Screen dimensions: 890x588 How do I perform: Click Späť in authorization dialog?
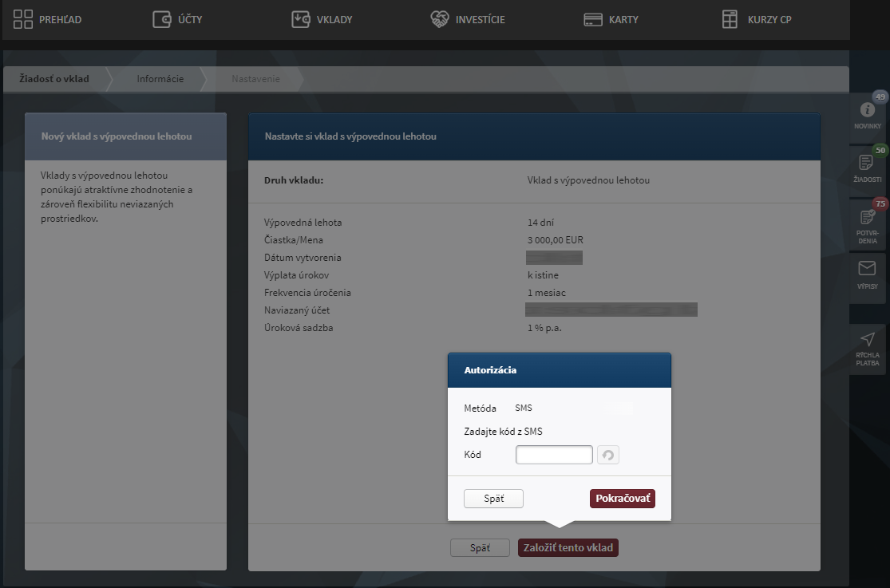[493, 499]
